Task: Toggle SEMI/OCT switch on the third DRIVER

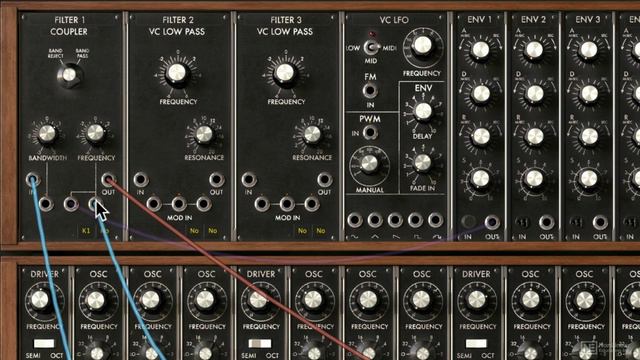Action: click(x=476, y=343)
